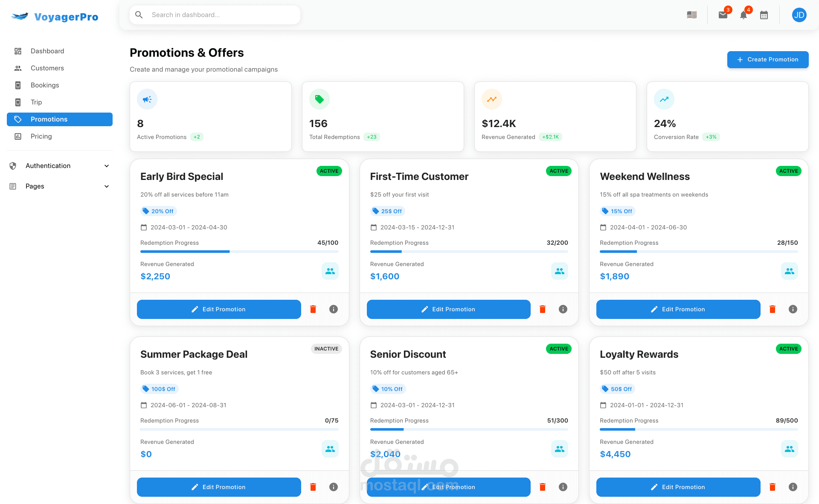The height and width of the screenshot is (504, 819).
Task: Edit the Weekend Wellness promotion
Action: tap(678, 309)
